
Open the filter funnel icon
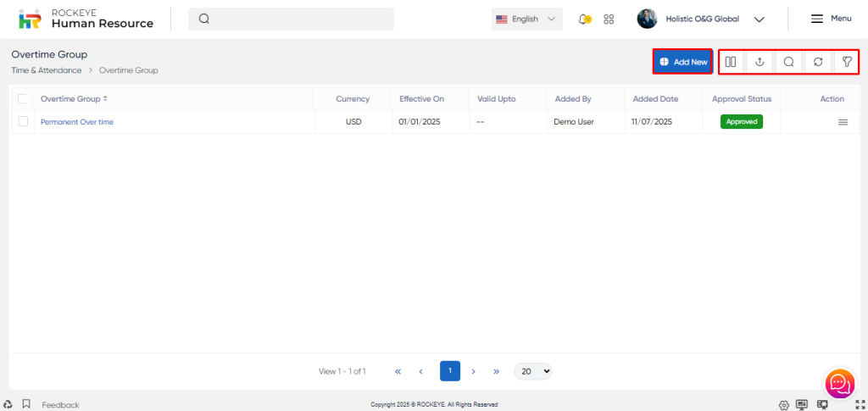(x=846, y=62)
